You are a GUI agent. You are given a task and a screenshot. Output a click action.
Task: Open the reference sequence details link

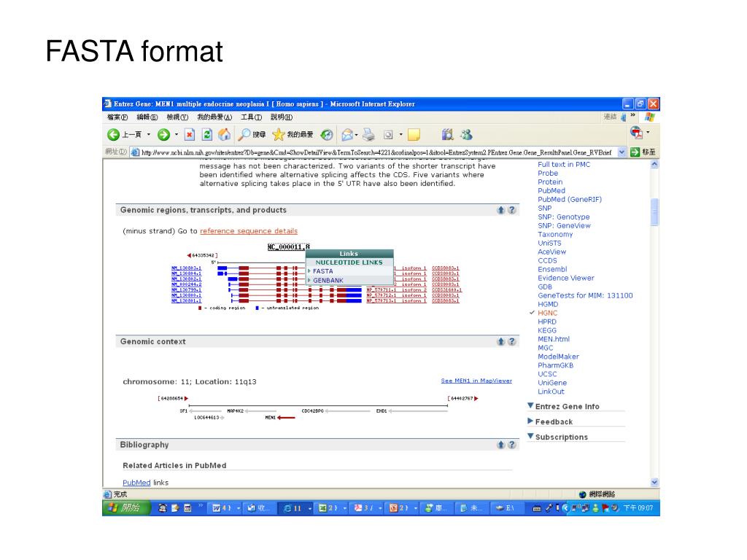click(249, 231)
